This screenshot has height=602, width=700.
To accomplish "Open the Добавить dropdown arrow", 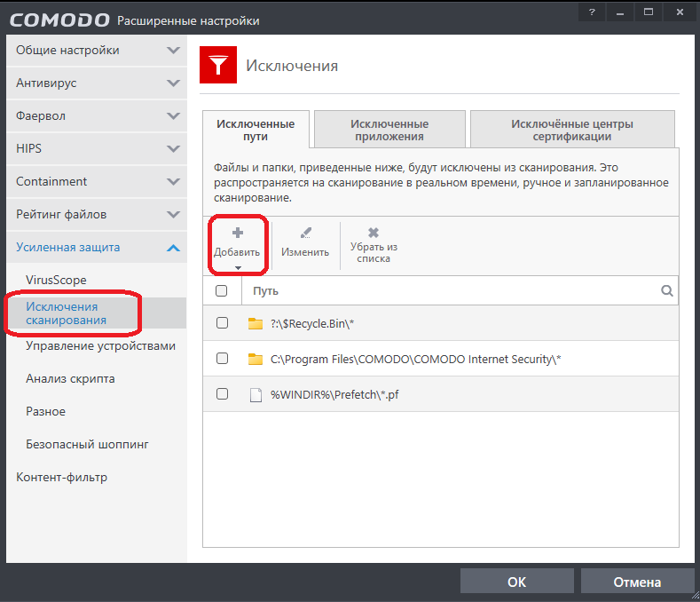I will pos(238,268).
